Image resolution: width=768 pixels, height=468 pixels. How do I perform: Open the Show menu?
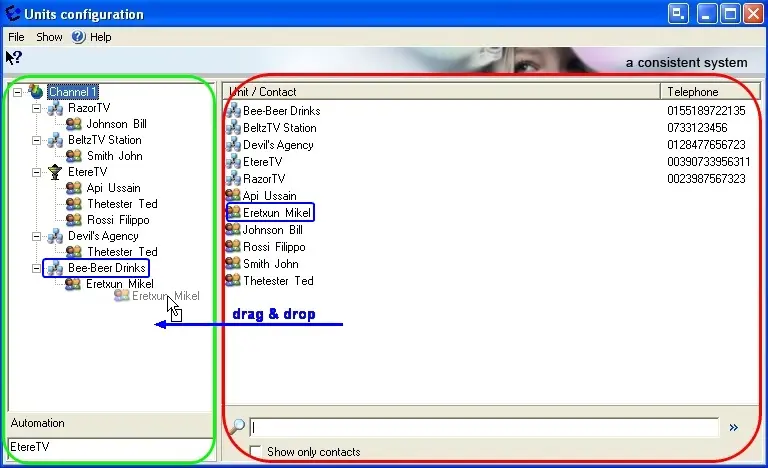pyautogui.click(x=49, y=37)
